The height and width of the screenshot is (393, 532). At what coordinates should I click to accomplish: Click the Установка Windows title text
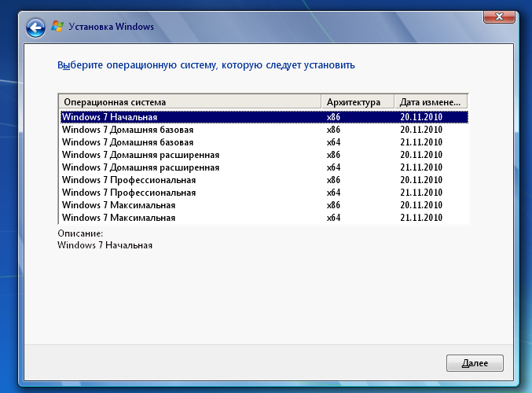point(112,27)
